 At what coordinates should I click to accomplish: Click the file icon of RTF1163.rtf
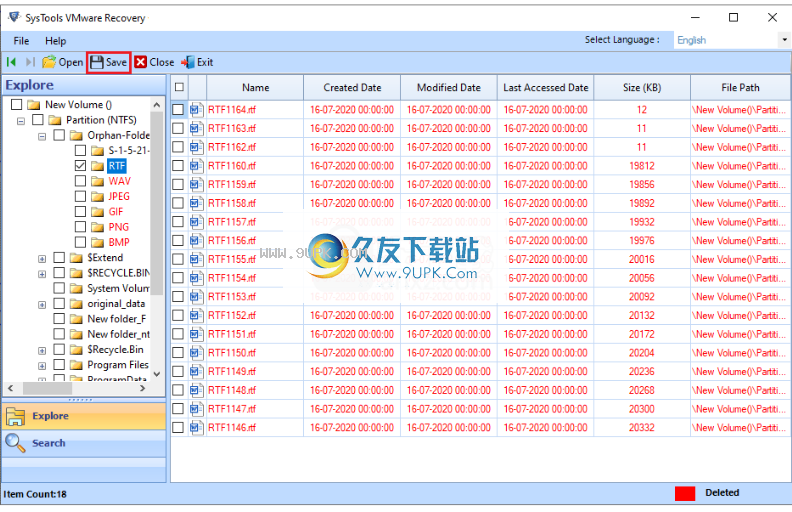pos(196,128)
